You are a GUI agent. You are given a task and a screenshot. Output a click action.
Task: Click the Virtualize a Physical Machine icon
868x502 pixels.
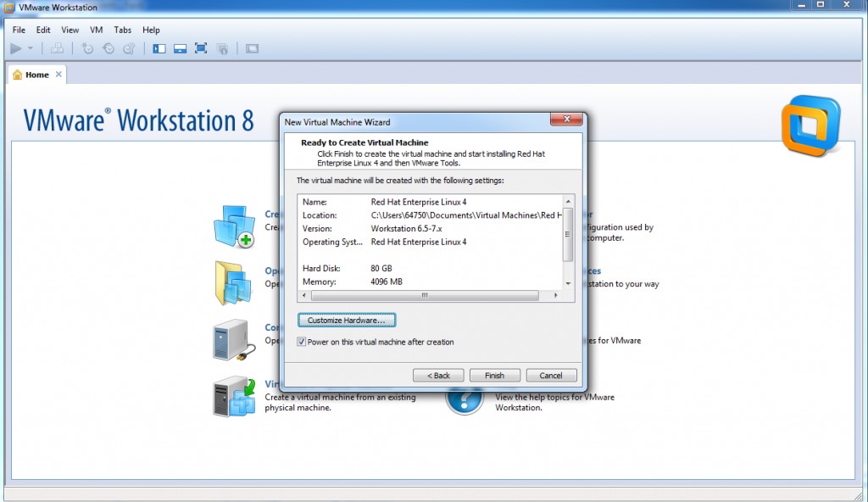[234, 397]
